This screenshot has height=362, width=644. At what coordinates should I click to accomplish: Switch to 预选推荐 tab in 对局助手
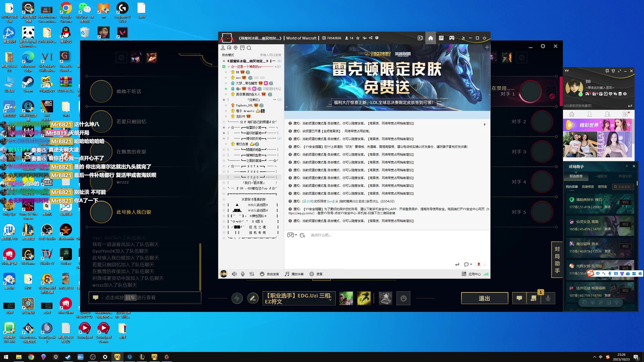click(x=576, y=176)
